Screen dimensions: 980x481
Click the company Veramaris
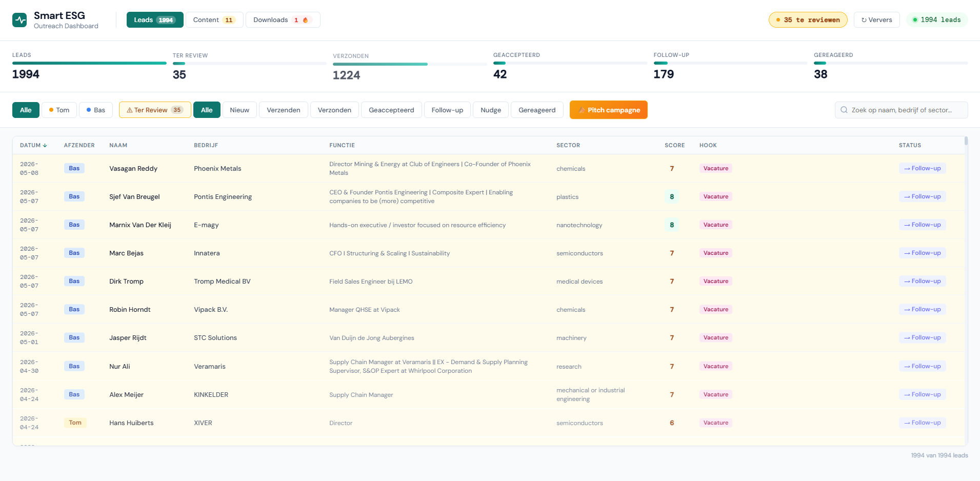coord(209,366)
